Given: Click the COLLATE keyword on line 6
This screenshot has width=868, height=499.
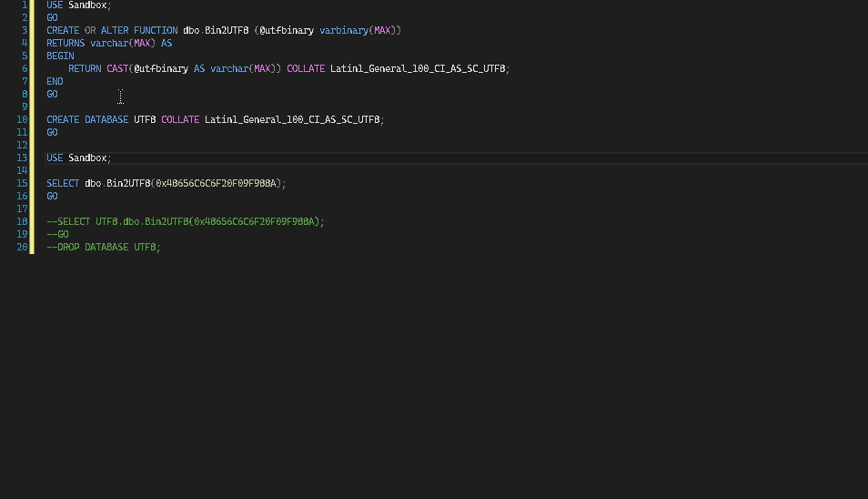Looking at the screenshot, I should pyautogui.click(x=306, y=68).
